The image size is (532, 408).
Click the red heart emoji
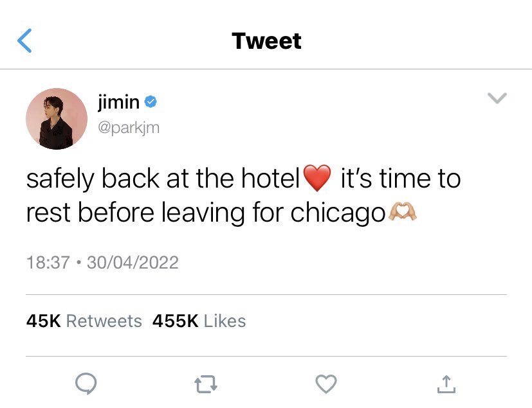(317, 178)
